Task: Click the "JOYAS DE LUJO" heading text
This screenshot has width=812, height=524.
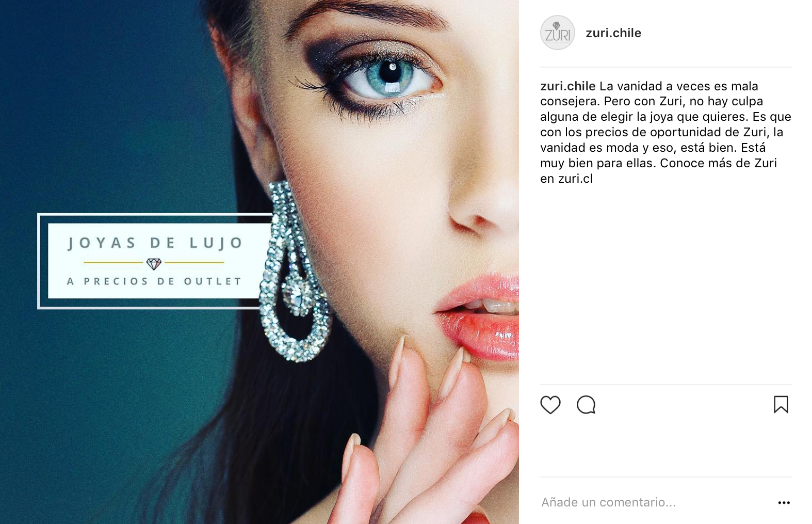Action: point(155,243)
